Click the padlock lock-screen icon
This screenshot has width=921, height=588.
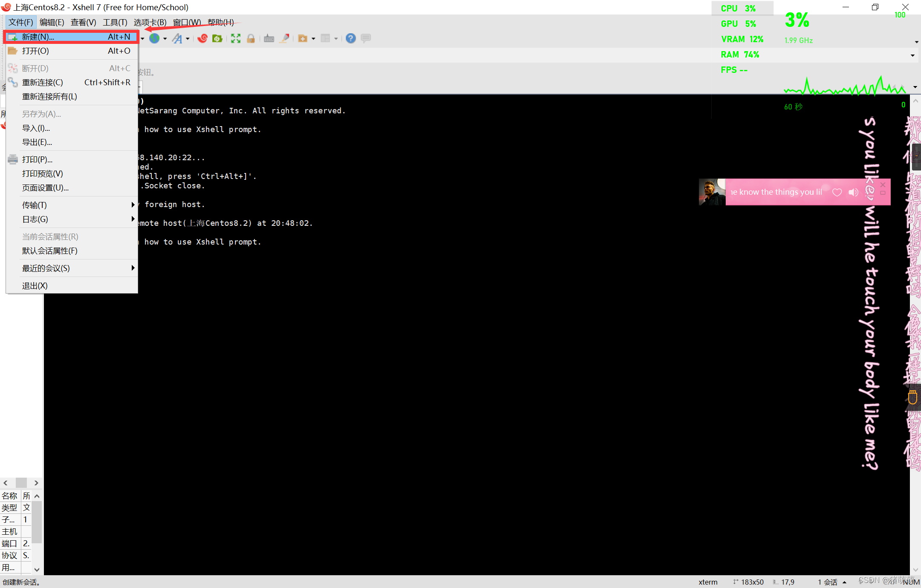[251, 39]
